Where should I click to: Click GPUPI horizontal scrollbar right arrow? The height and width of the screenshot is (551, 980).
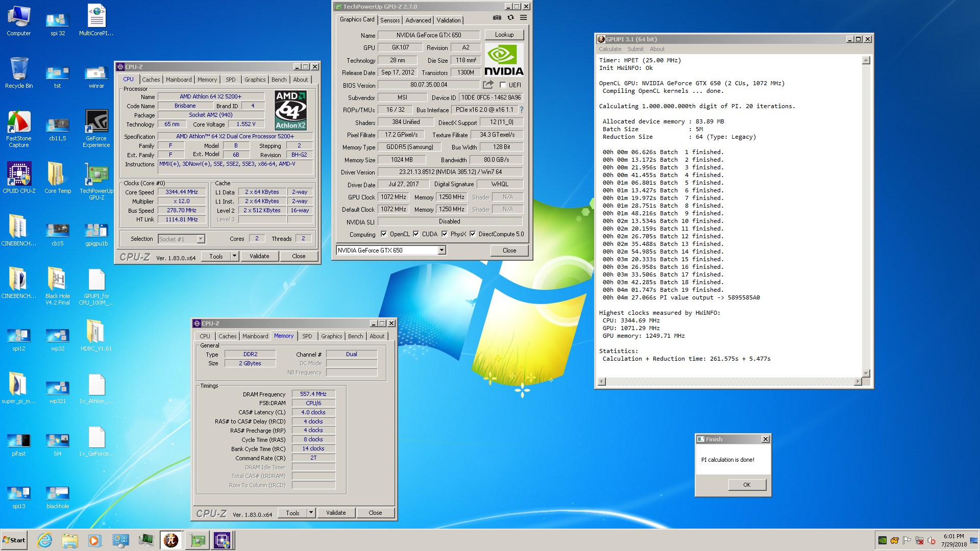[857, 382]
